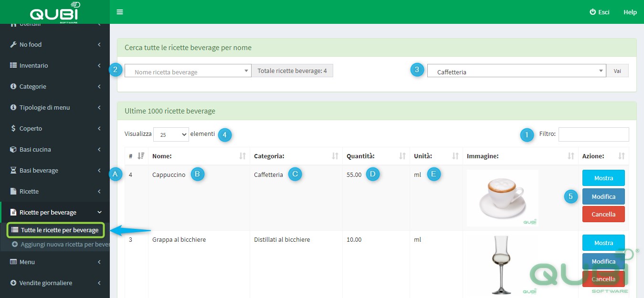644x298 pixels.
Task: Select Aggiungi nuova ricetta per beverage
Action: click(60, 245)
